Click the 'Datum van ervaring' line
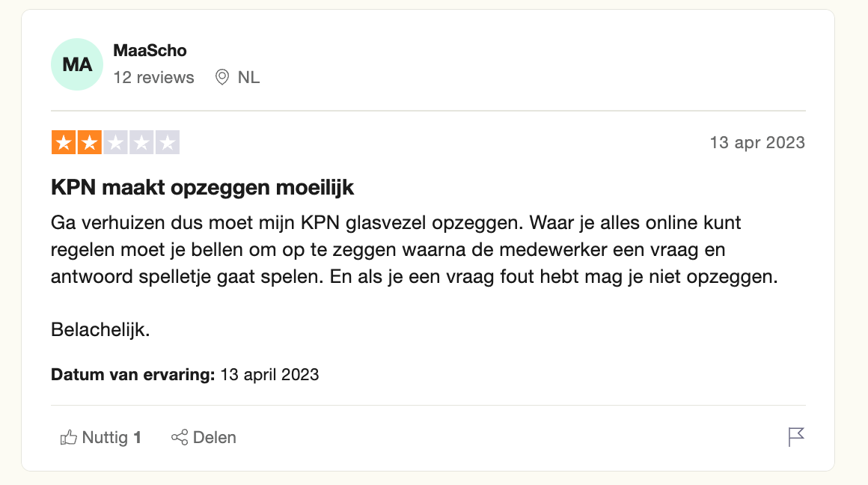Image resolution: width=868 pixels, height=485 pixels. coord(185,375)
